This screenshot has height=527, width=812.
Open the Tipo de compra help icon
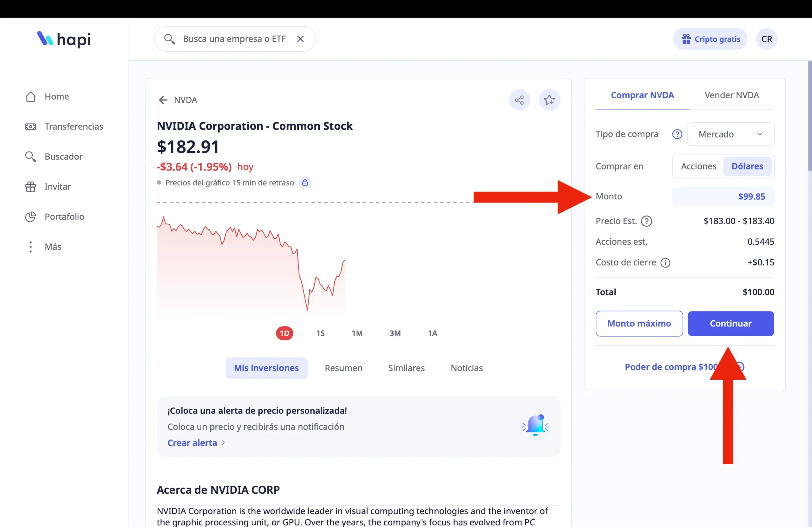pyautogui.click(x=677, y=134)
